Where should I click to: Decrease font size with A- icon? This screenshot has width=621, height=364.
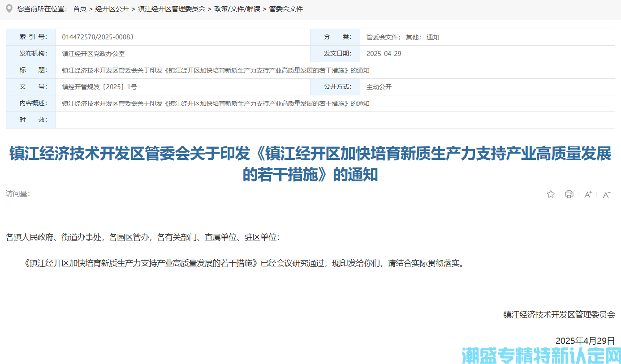pyautogui.click(x=607, y=194)
